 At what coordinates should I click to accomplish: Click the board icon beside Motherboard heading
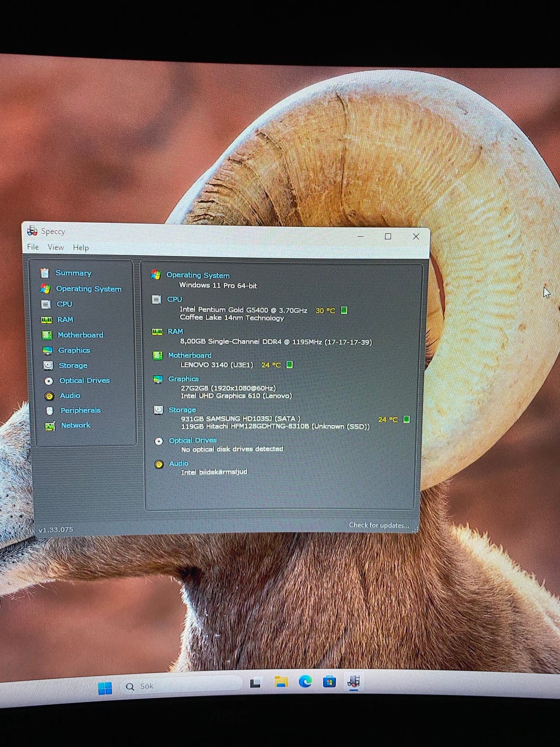(157, 355)
